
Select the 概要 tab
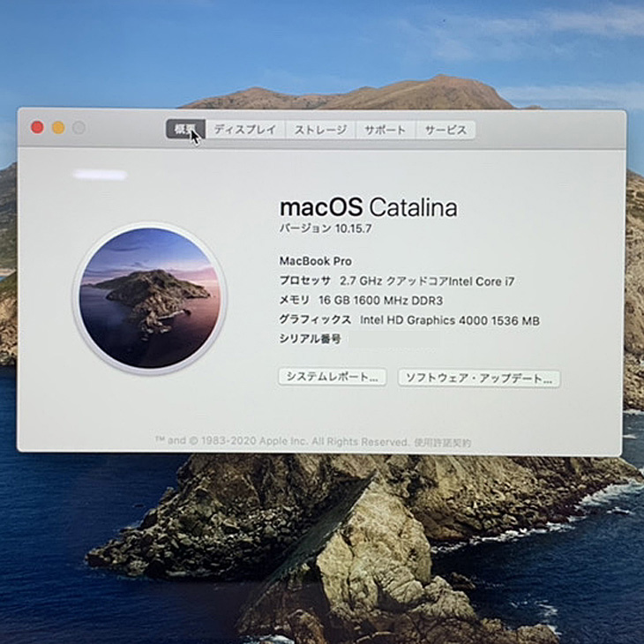(185, 130)
